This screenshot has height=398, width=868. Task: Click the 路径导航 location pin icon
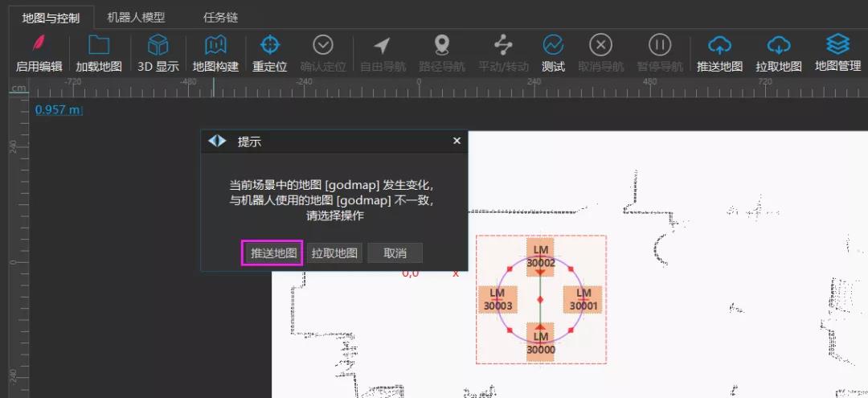(x=441, y=45)
